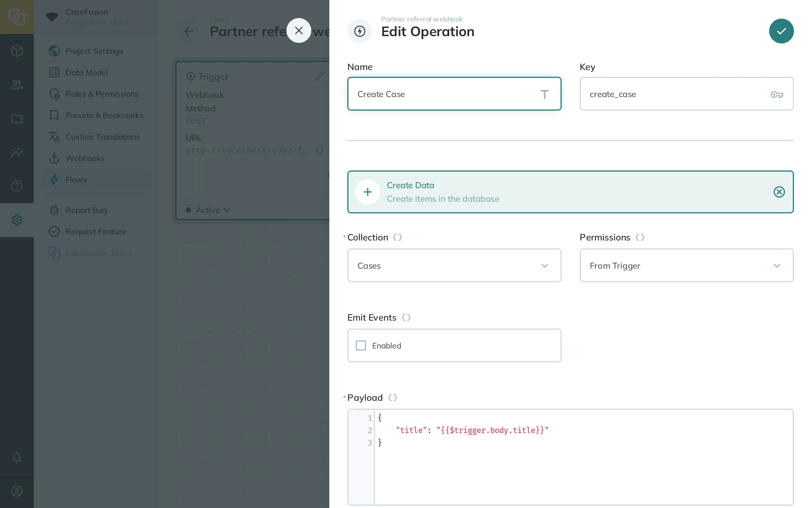Image resolution: width=812 pixels, height=508 pixels.
Task: Focus the Key field containing create_case
Action: pos(686,94)
